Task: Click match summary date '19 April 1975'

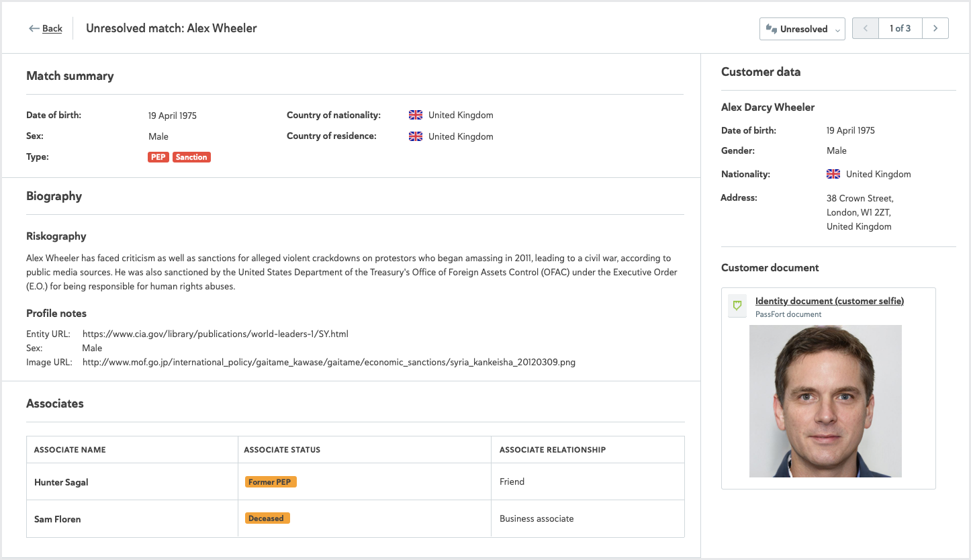Action: pos(173,115)
